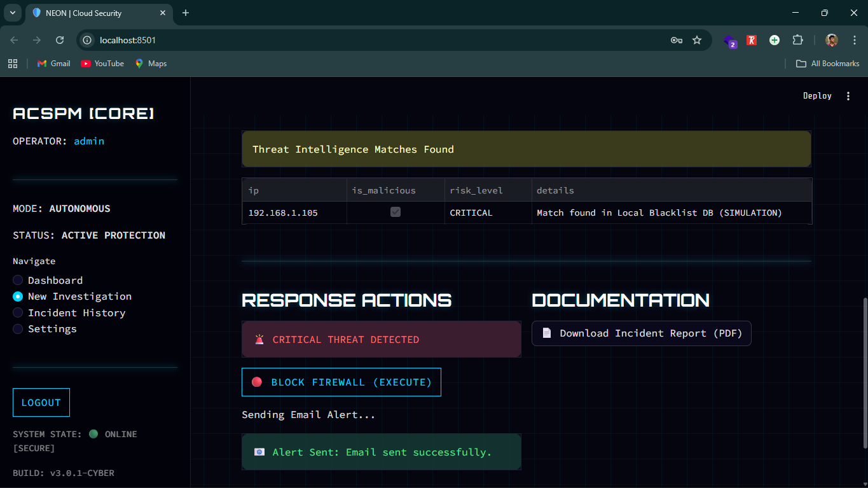The image size is (868, 488).
Task: Select Incident History in the Navigate list
Action: point(17,312)
